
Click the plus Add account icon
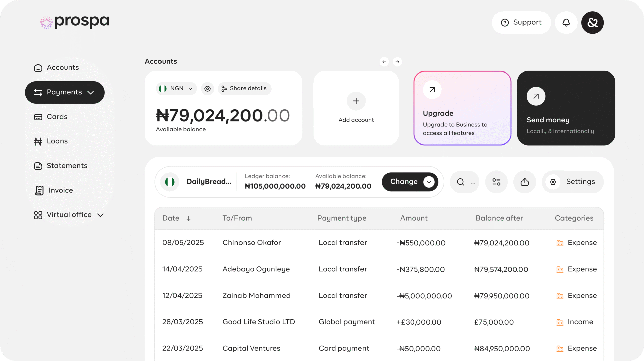[x=356, y=101]
